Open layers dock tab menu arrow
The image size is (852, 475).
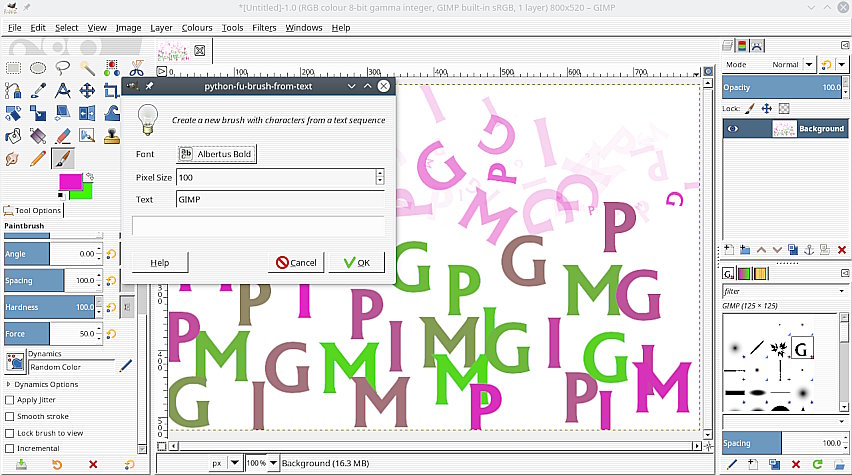tap(845, 45)
